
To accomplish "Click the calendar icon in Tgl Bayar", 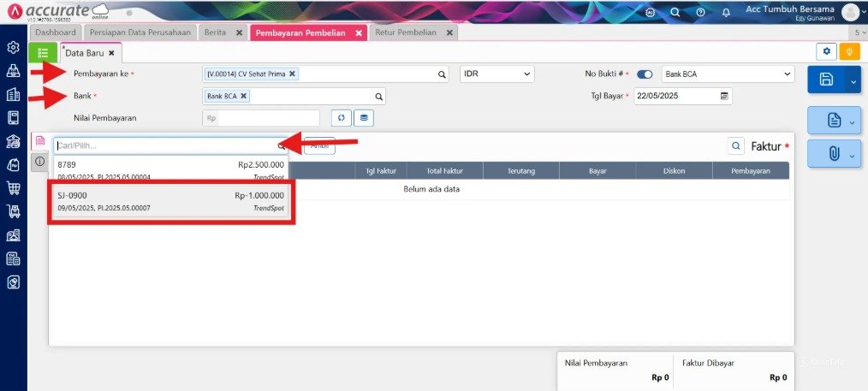I will 724,96.
